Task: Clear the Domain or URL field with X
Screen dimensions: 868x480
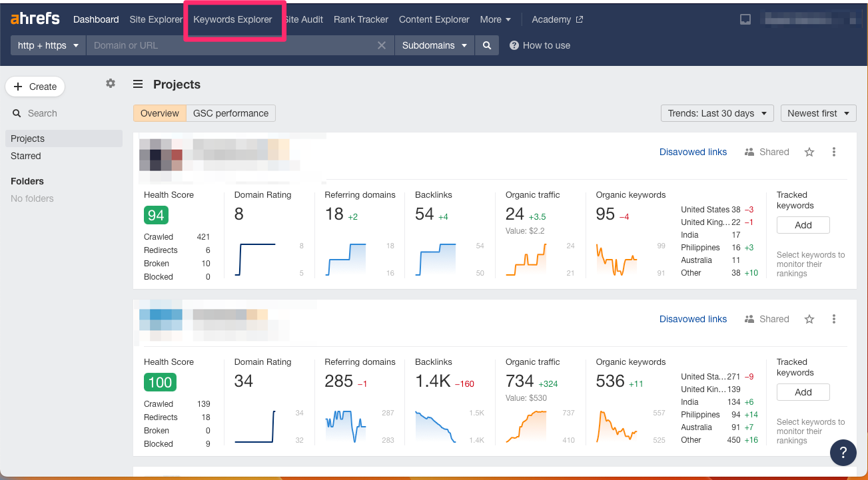Action: pyautogui.click(x=382, y=45)
